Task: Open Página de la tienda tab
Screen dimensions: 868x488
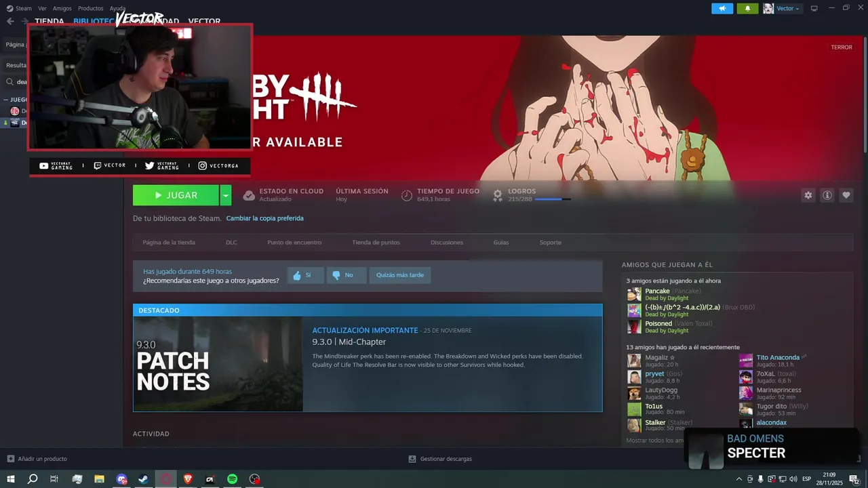Action: (169, 242)
